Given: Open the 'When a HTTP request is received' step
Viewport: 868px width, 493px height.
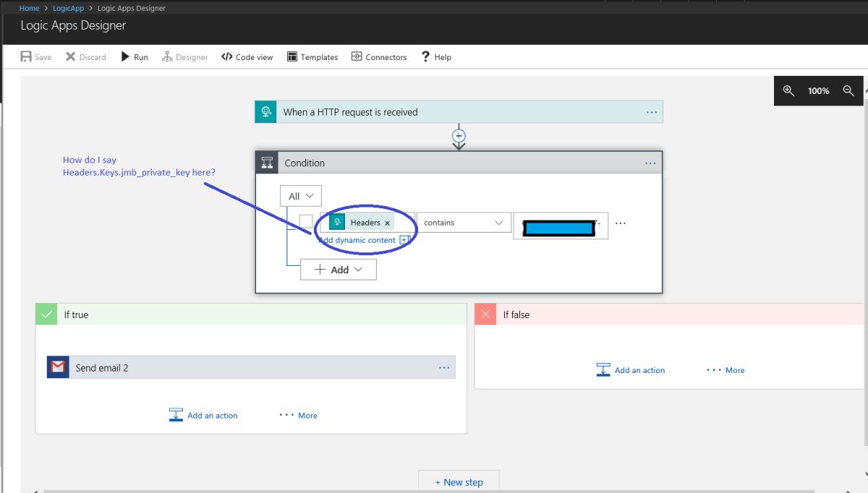Looking at the screenshot, I should click(x=459, y=112).
